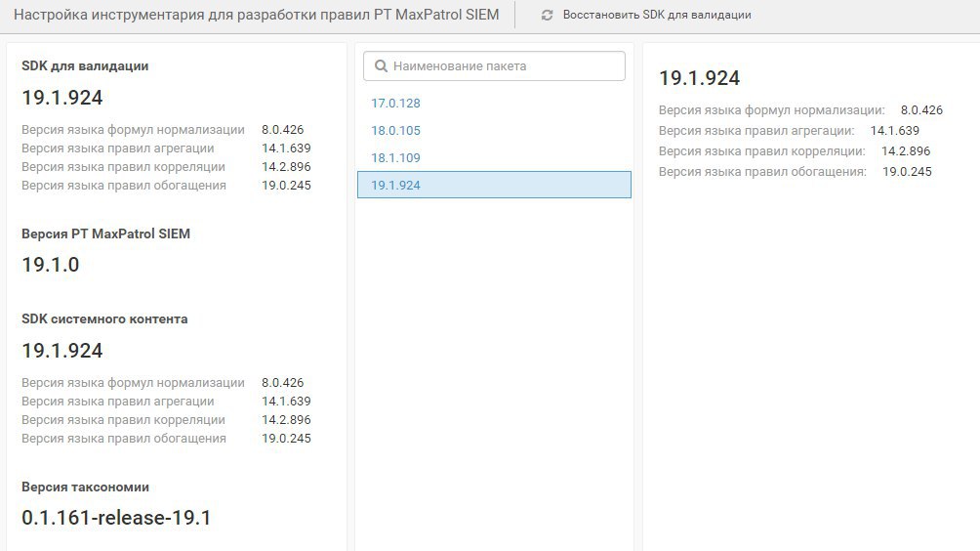
Task: Click 14.2.896 under SDK системного контента
Action: tap(286, 420)
